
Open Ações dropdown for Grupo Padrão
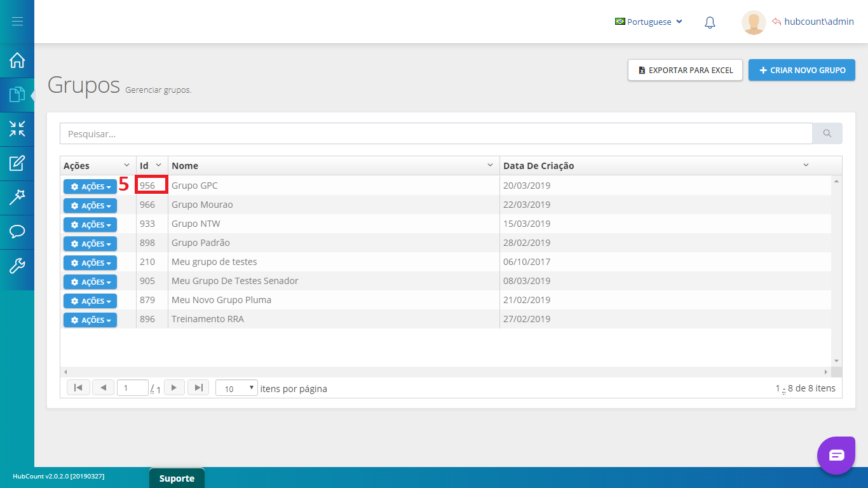click(90, 244)
